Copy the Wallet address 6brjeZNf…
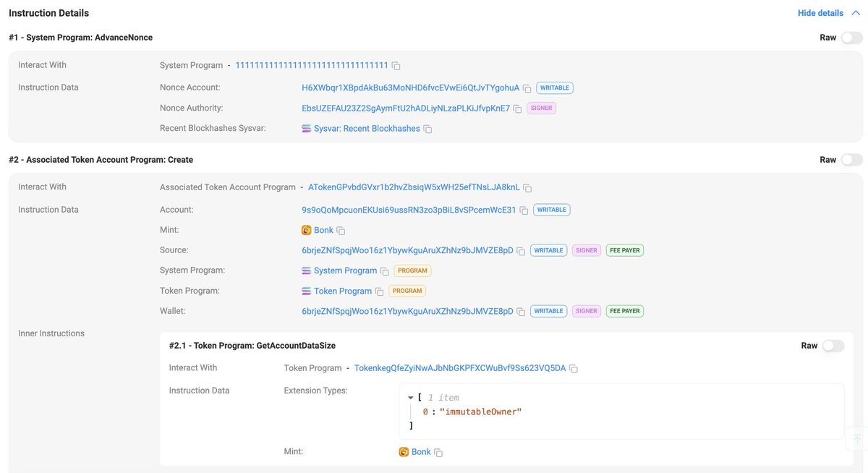Viewport: 868px width, 473px height. pyautogui.click(x=521, y=312)
